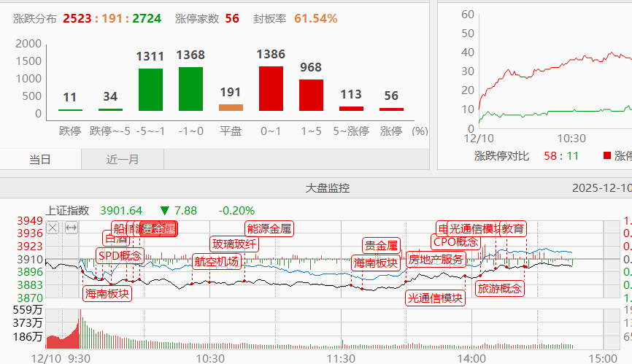Click the 大盘监控 panel title
The width and height of the screenshot is (632, 364).
tap(327, 188)
